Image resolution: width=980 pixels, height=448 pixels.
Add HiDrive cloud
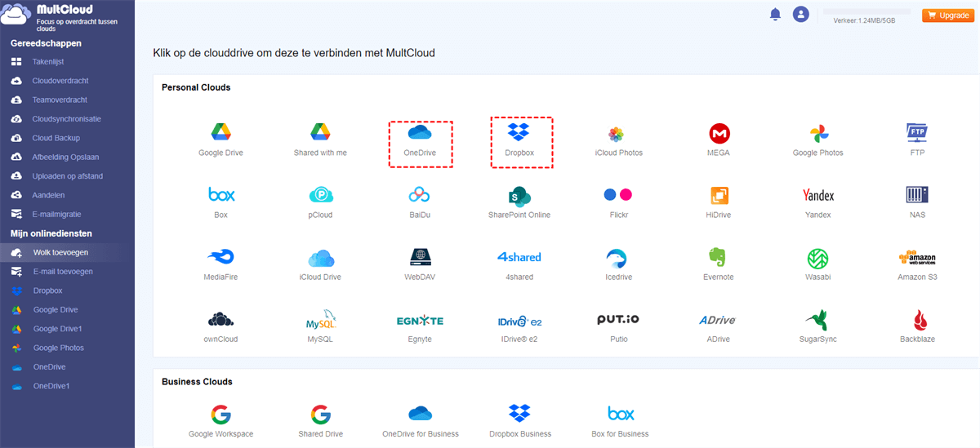click(719, 202)
